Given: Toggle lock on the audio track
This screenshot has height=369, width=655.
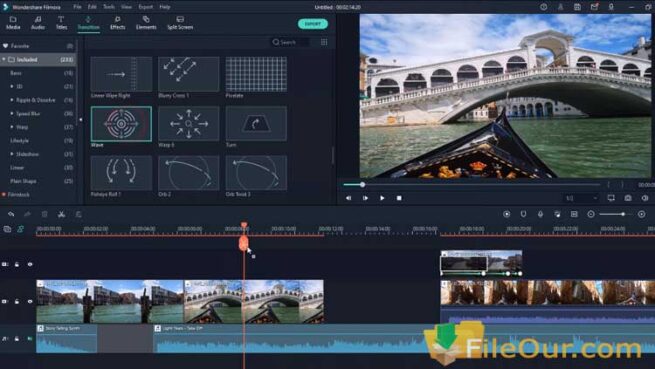Looking at the screenshot, I should (17, 338).
